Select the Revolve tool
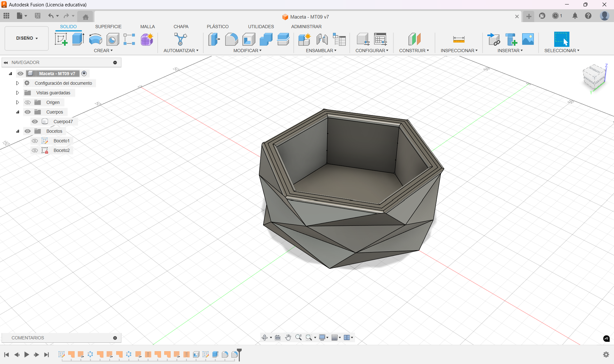614x364 pixels. 95,39
